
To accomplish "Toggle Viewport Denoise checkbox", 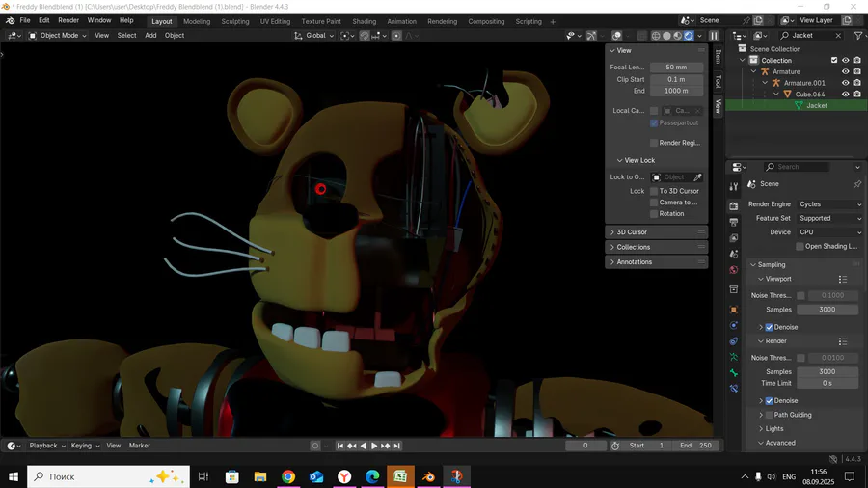I will pyautogui.click(x=769, y=327).
